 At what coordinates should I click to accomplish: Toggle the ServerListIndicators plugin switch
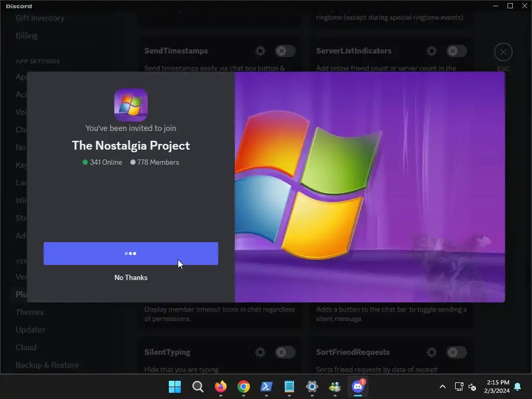[456, 51]
